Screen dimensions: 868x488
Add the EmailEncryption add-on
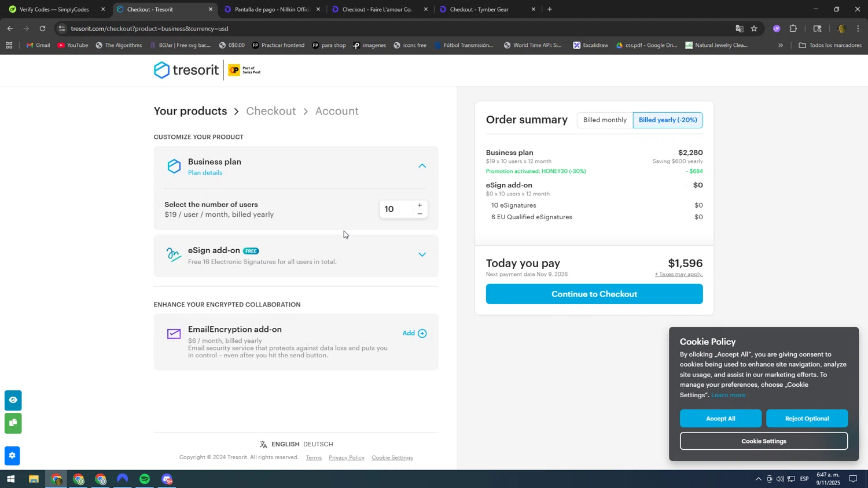pos(414,333)
